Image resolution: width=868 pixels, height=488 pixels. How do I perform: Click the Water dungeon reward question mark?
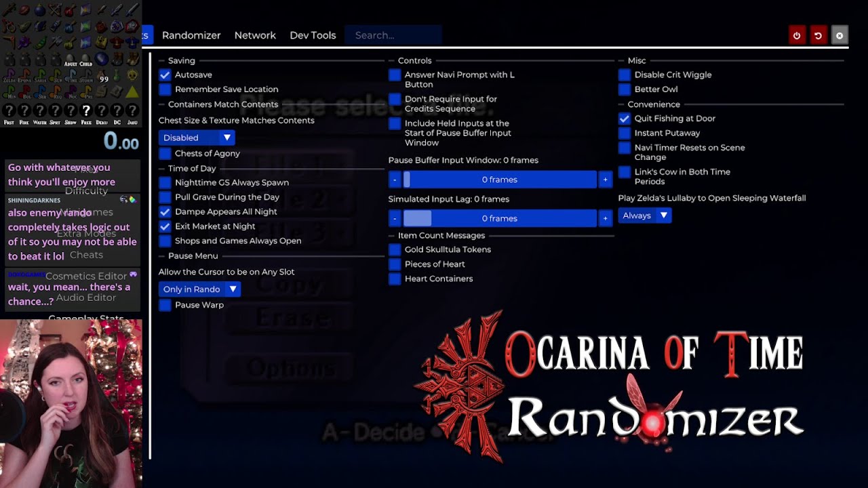[40, 110]
